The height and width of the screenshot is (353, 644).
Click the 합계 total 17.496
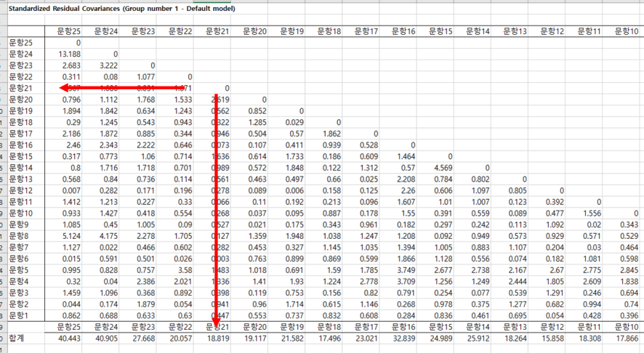pyautogui.click(x=330, y=338)
